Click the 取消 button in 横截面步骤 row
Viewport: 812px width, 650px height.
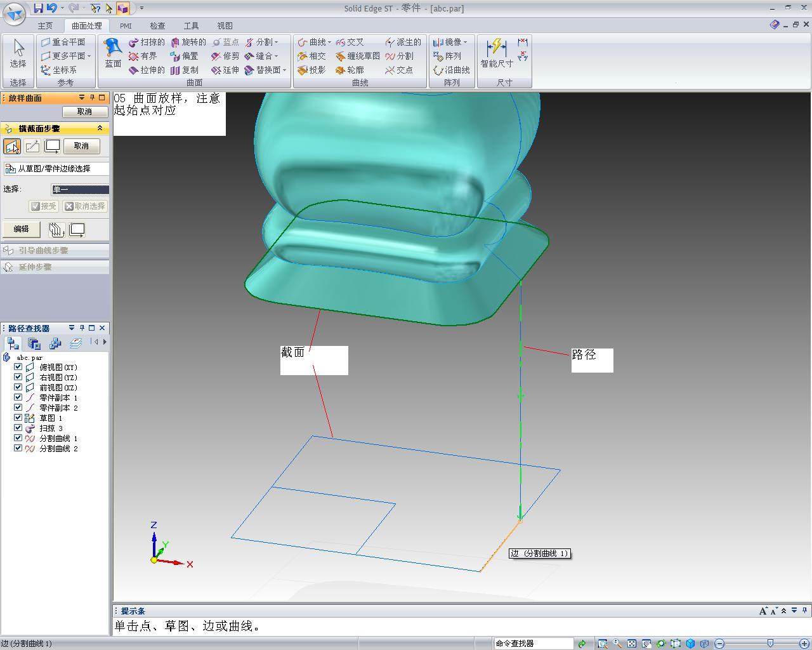tap(81, 146)
